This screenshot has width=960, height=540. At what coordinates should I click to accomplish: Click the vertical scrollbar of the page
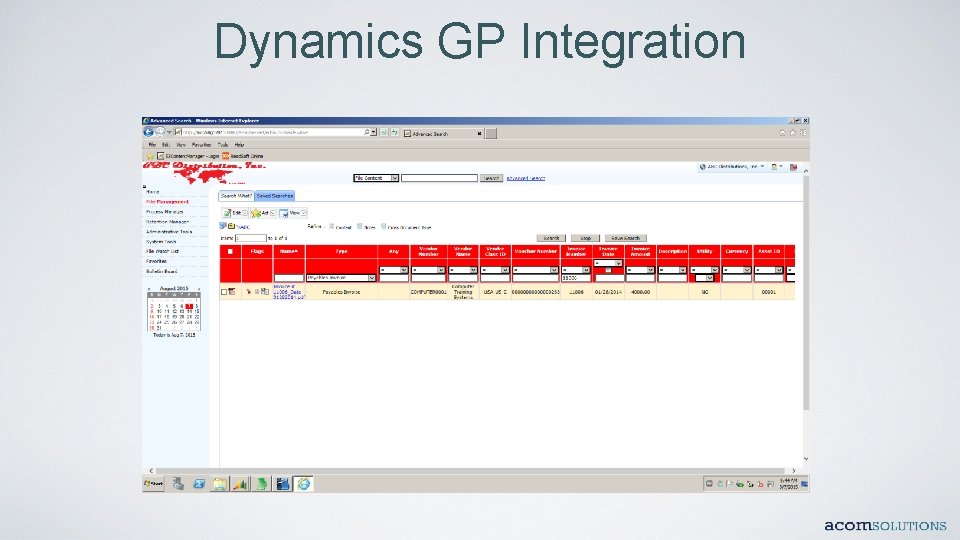point(806,294)
